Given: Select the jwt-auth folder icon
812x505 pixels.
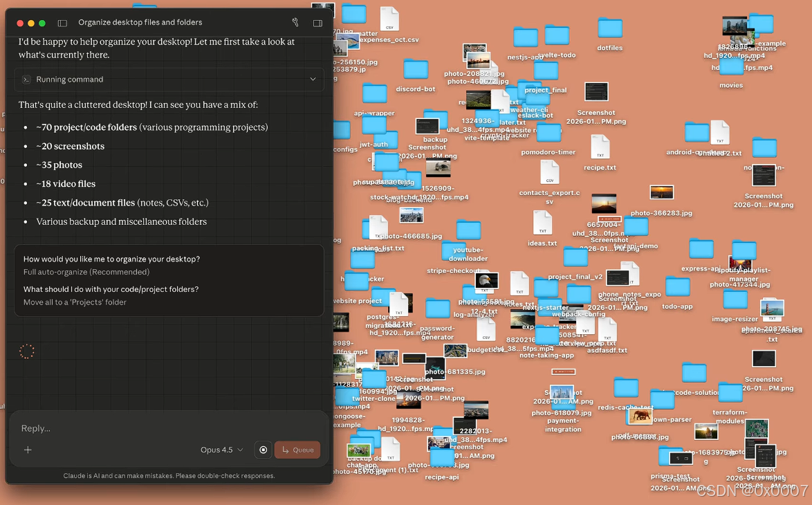Looking at the screenshot, I should pyautogui.click(x=374, y=125).
